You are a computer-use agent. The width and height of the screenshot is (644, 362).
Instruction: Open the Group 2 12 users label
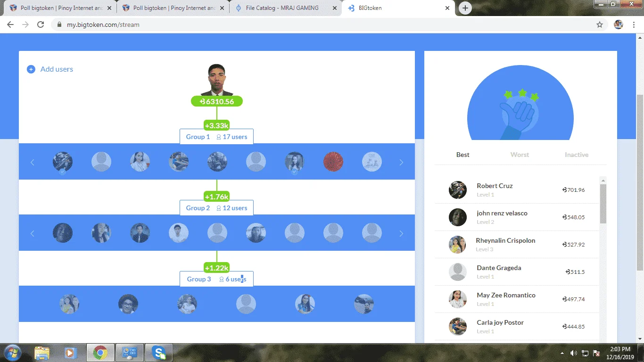pyautogui.click(x=216, y=208)
